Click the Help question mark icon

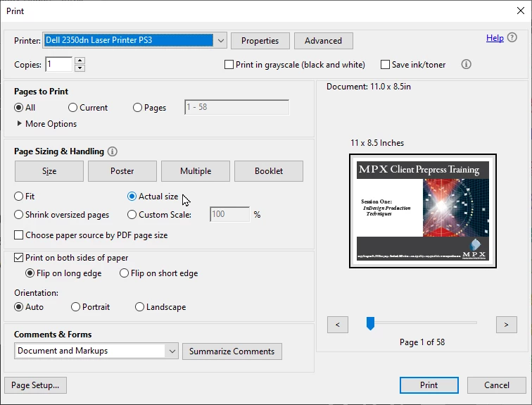pyautogui.click(x=512, y=37)
